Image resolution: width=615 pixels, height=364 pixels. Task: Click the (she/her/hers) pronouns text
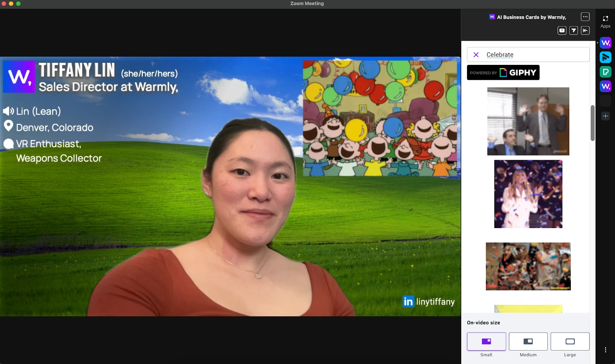[x=150, y=73]
